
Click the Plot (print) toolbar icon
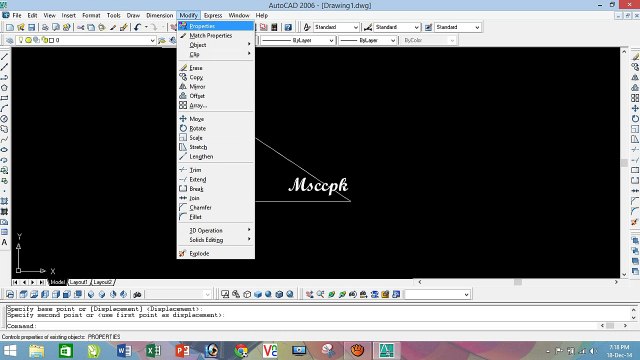click(45, 27)
